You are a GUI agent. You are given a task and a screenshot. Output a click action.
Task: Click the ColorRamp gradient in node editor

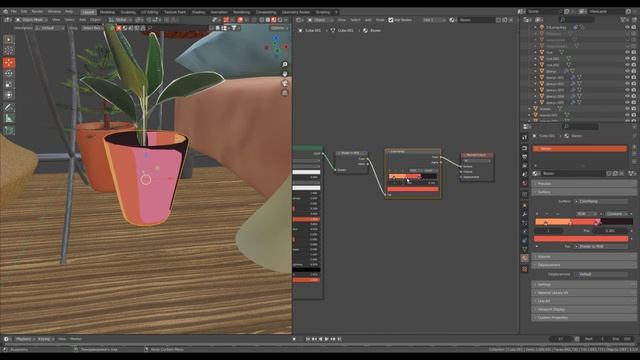click(413, 176)
